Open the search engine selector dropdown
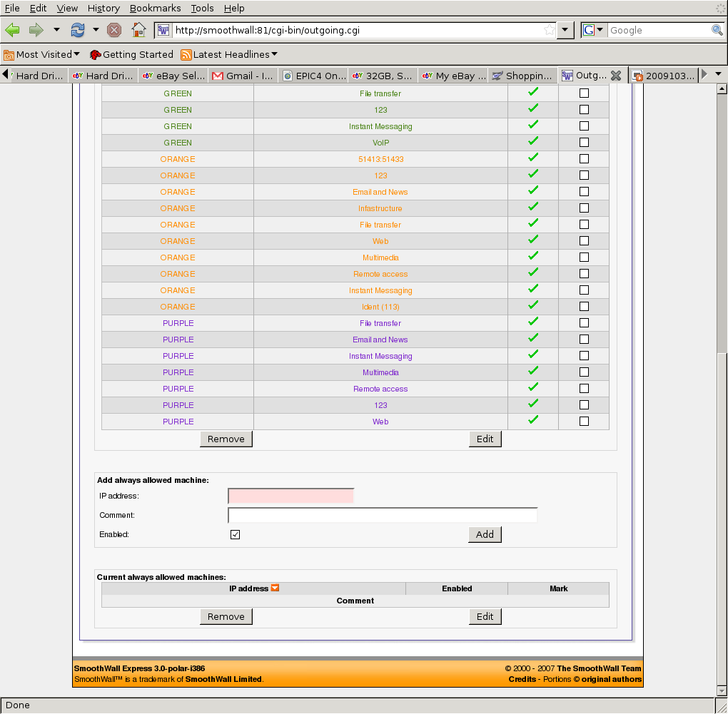 (x=593, y=30)
